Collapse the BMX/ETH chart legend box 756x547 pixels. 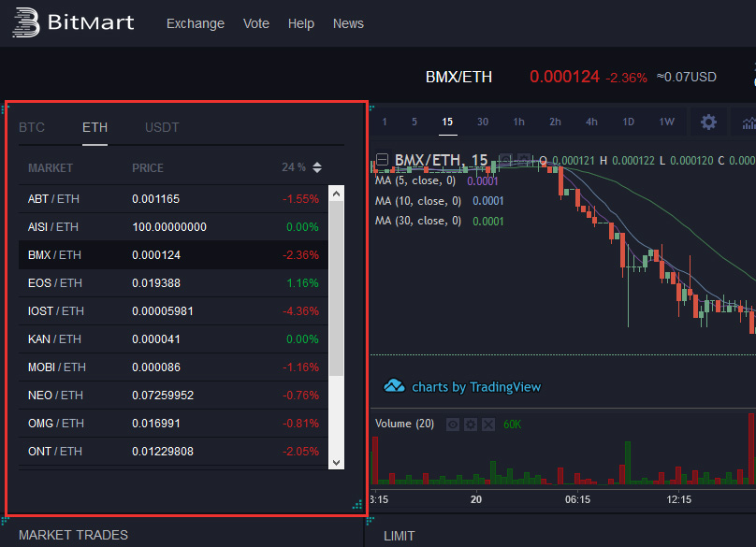pos(382,160)
